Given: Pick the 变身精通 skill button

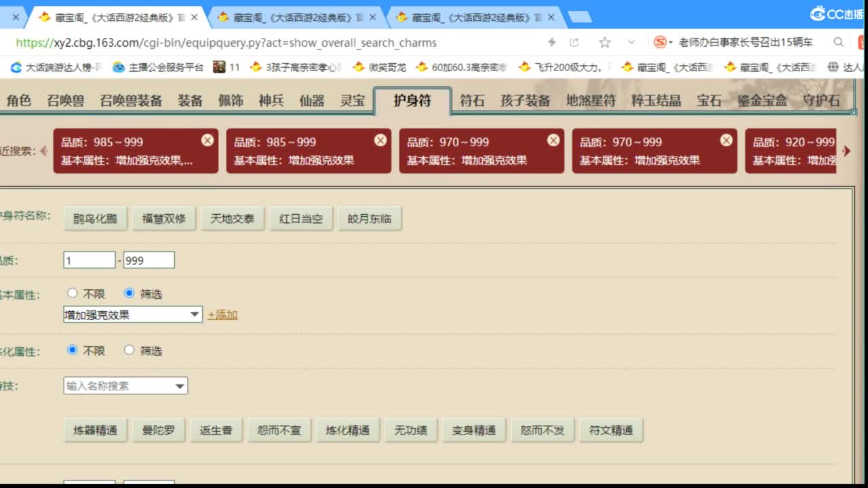Looking at the screenshot, I should point(474,430).
